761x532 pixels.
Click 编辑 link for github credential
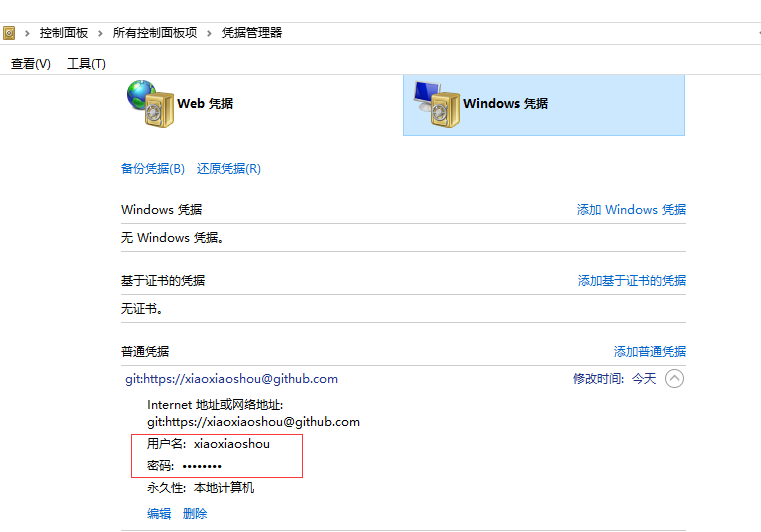pyautogui.click(x=159, y=514)
